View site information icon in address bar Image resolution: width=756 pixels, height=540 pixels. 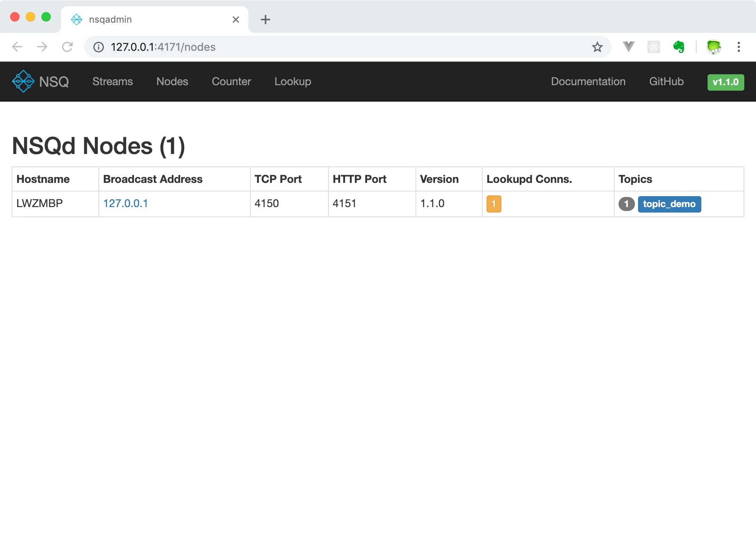pyautogui.click(x=98, y=47)
